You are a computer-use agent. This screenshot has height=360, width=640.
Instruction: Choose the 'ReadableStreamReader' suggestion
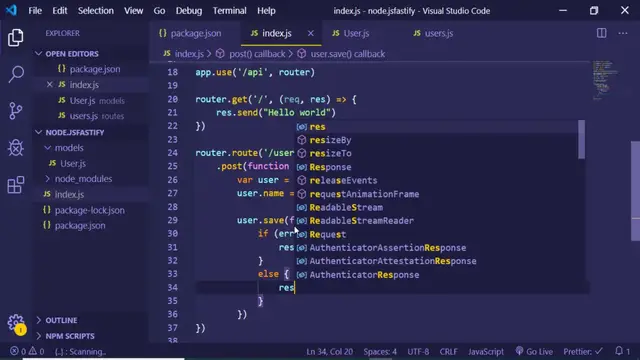point(436,221)
